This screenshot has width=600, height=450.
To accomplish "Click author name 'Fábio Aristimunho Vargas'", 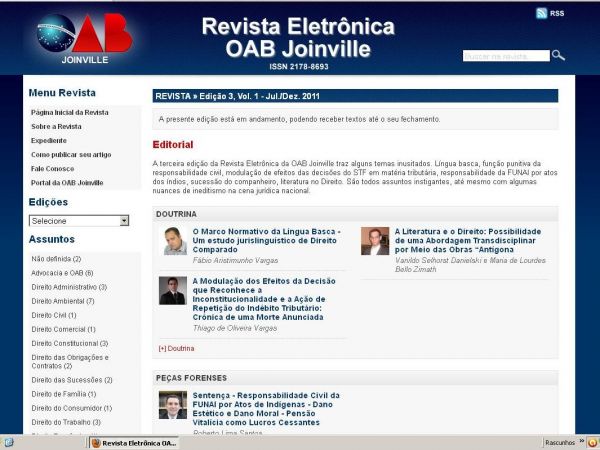I will pos(235,261).
